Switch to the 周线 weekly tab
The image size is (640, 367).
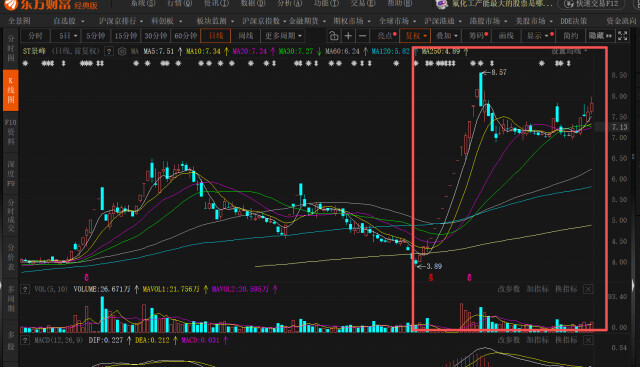coord(246,36)
